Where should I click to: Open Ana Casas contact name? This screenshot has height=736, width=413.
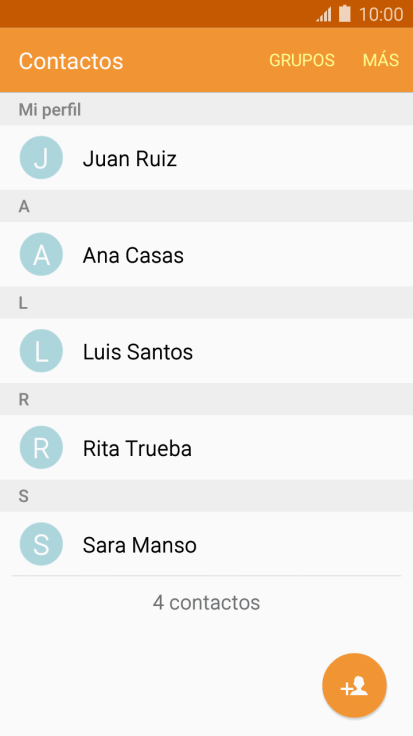pyautogui.click(x=133, y=255)
